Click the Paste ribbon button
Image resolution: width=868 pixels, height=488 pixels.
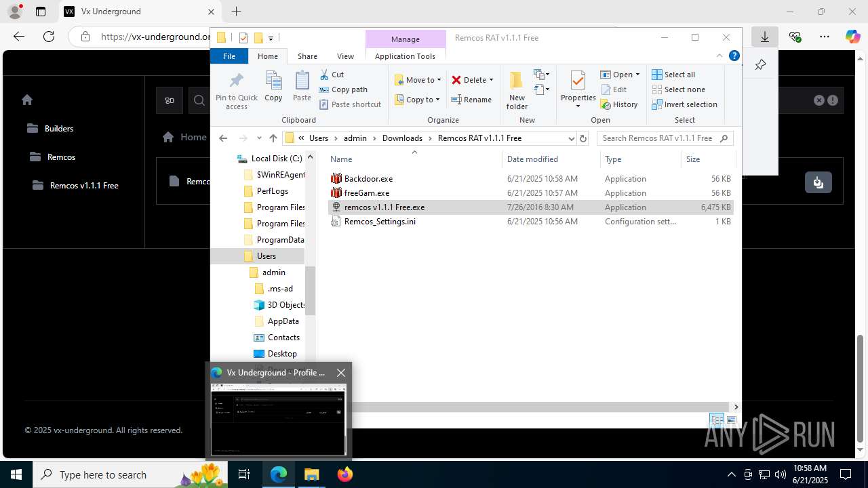click(302, 86)
